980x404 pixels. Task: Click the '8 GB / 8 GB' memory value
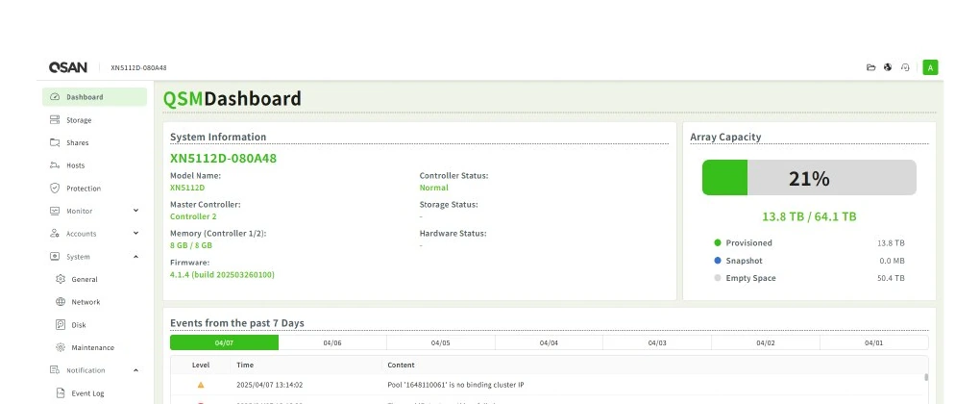pyautogui.click(x=191, y=246)
